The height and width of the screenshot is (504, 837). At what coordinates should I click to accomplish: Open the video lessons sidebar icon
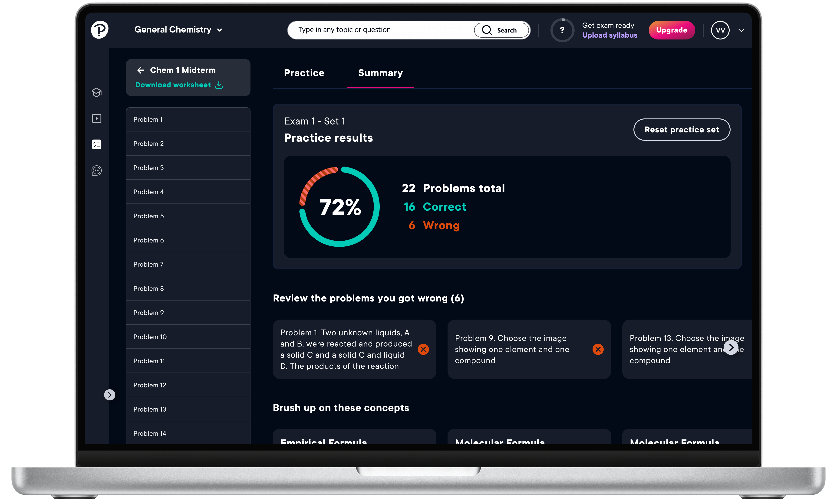[x=97, y=118]
